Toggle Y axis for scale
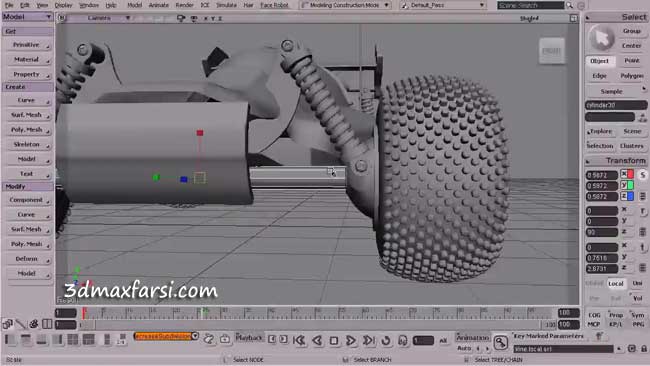Image resolution: width=650 pixels, height=366 pixels. click(x=627, y=185)
